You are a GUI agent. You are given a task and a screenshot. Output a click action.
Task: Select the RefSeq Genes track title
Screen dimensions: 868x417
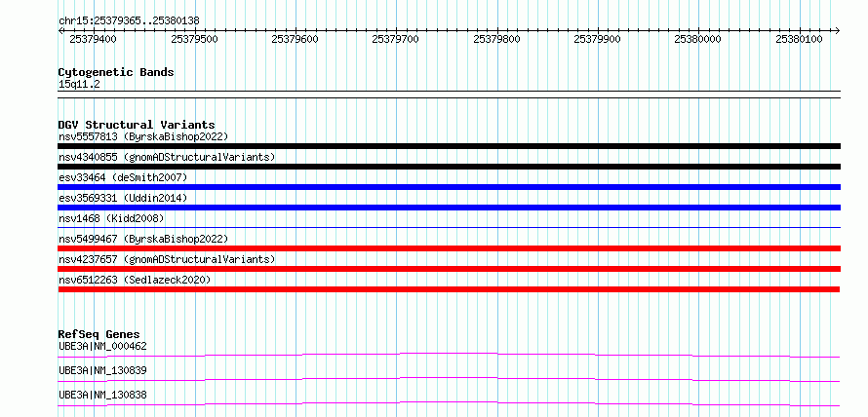[99, 334]
